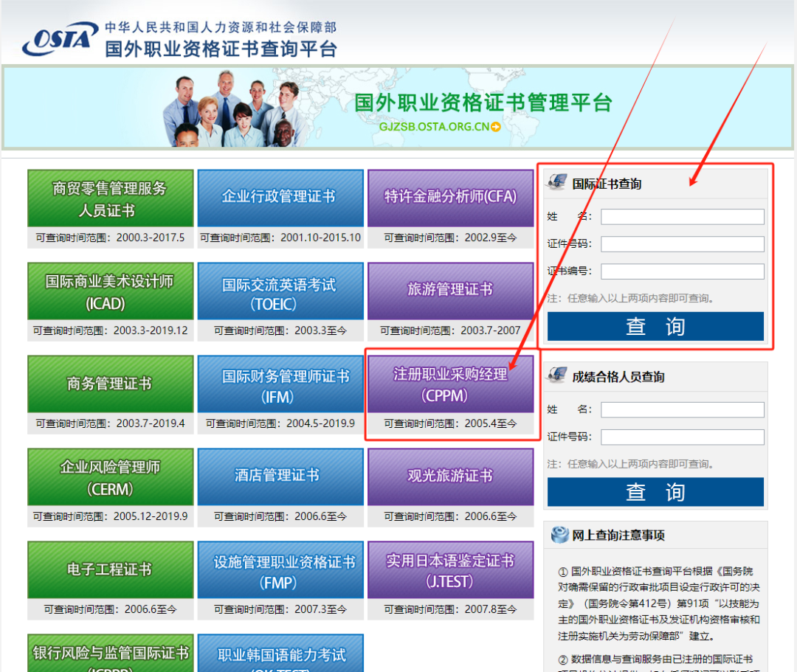Screen dimensions: 797x672
Task: Click text 可查询时间范围：2007.3至今
Action: [x=280, y=609]
